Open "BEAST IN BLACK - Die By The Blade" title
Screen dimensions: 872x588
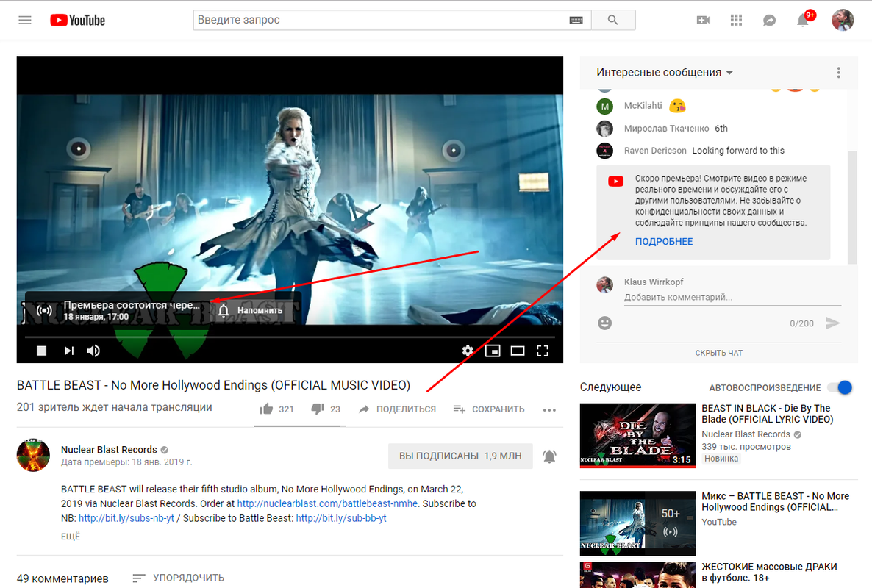768,414
